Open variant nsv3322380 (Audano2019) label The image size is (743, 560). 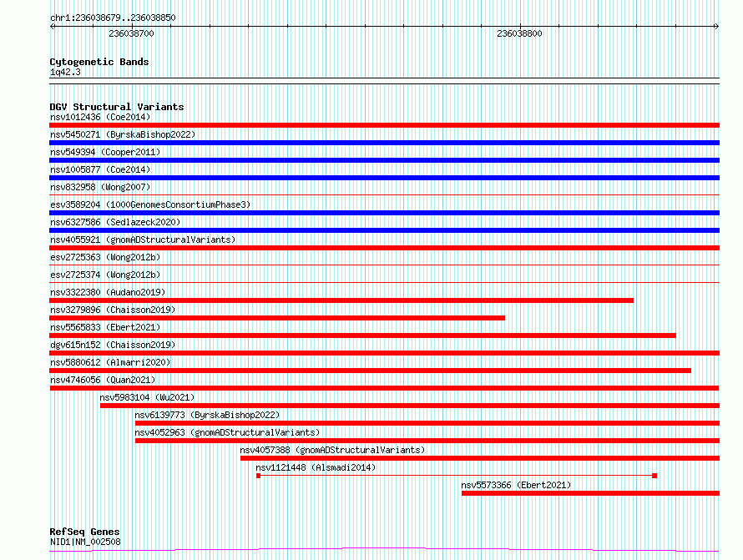pyautogui.click(x=108, y=292)
